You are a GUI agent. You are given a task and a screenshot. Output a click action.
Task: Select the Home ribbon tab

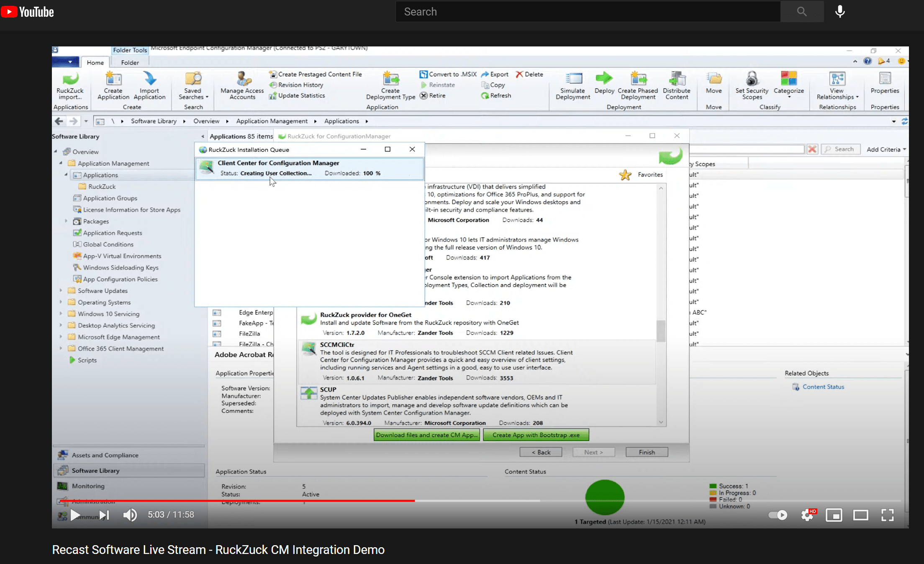point(95,62)
